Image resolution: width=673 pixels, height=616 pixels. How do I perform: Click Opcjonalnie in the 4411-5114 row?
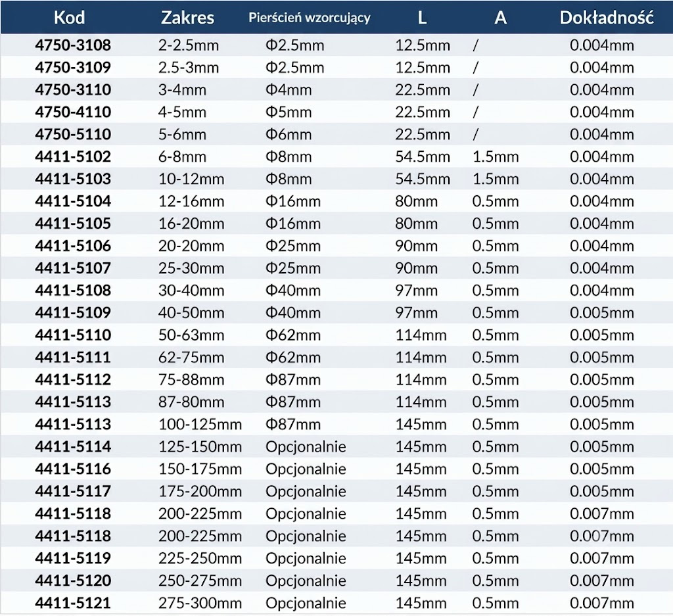click(x=306, y=447)
